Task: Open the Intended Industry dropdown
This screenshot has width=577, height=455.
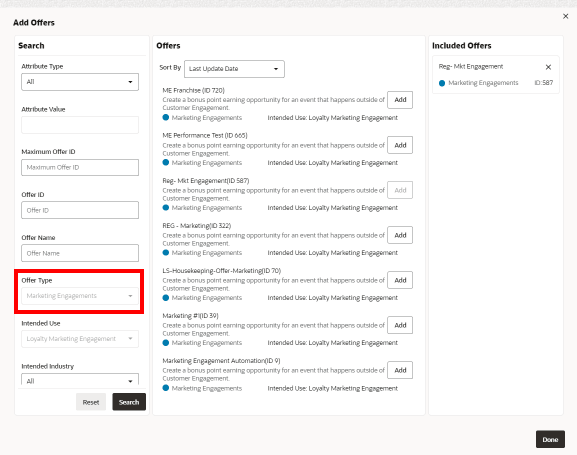Action: pyautogui.click(x=80, y=380)
